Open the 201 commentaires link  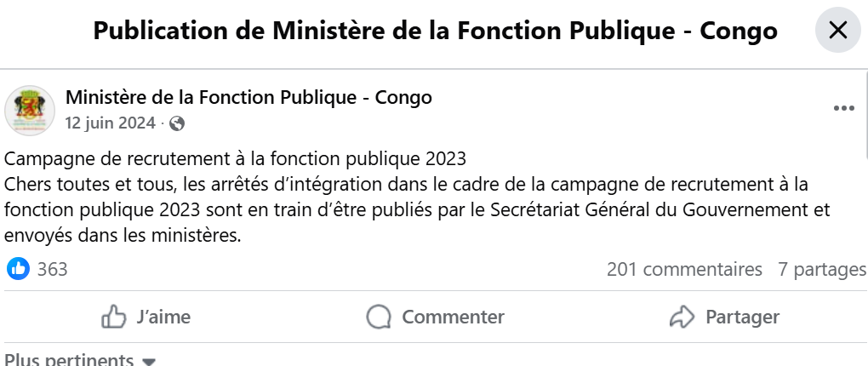684,270
